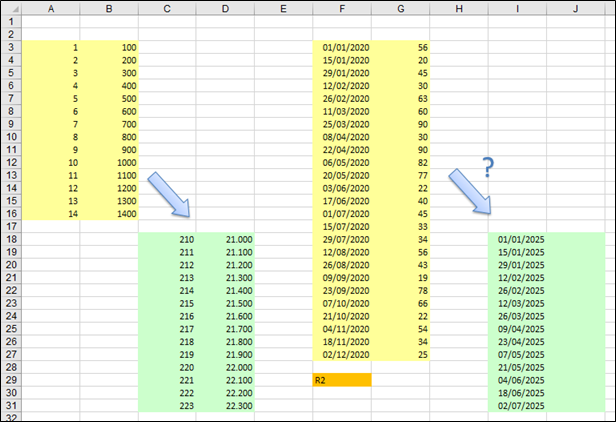Click cell with value 500
Image resolution: width=616 pixels, height=422 pixels.
[x=109, y=98]
